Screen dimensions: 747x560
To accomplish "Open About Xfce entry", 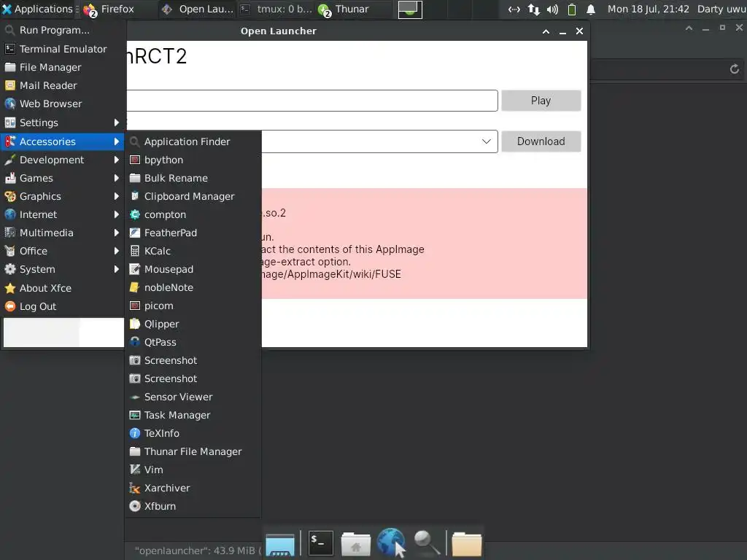I will (63, 288).
